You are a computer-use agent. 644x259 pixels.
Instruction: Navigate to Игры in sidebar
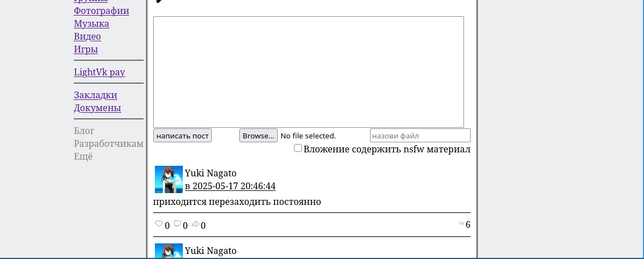click(x=86, y=49)
